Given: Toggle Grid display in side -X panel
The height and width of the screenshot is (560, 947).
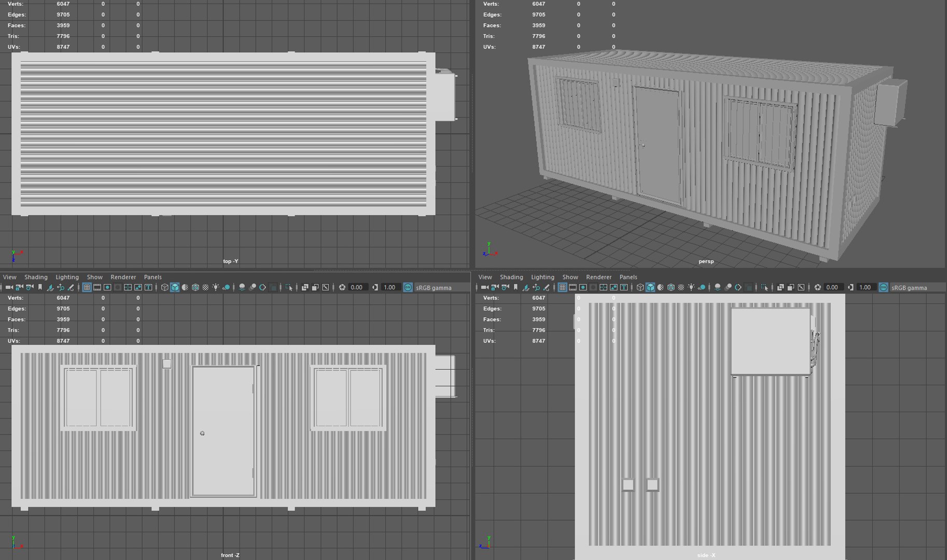Looking at the screenshot, I should 562,287.
